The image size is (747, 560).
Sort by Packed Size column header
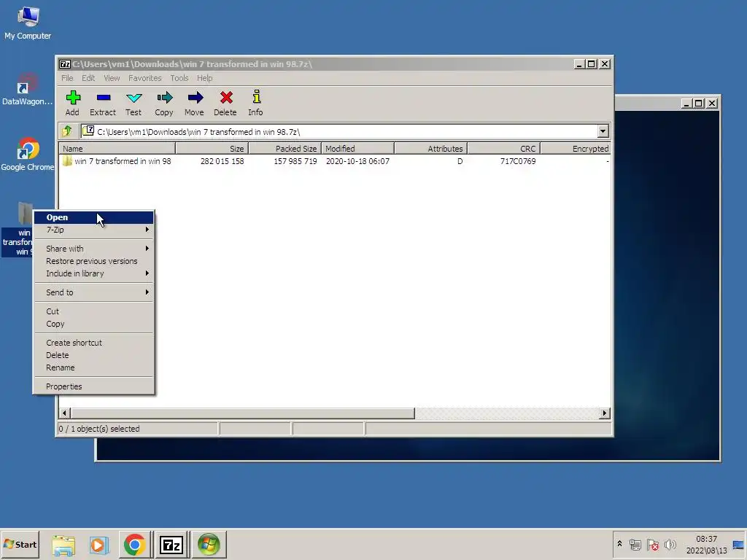tap(285, 149)
